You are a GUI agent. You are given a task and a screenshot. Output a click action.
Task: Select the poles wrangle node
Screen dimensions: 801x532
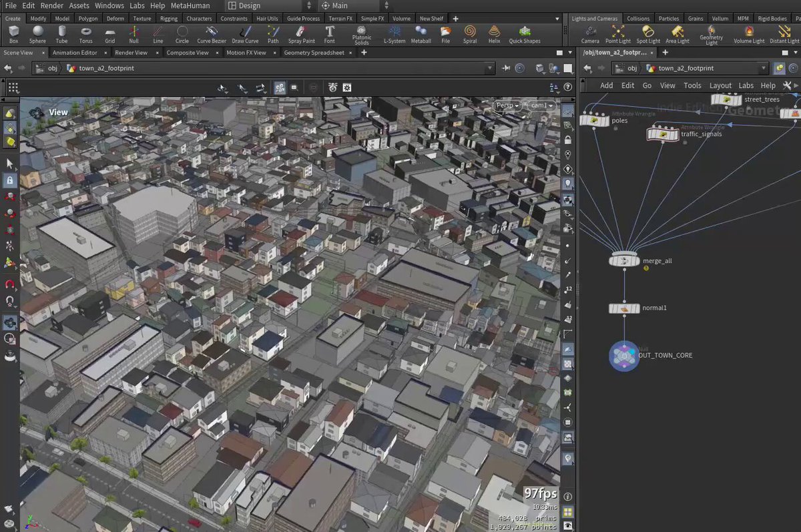(593, 120)
